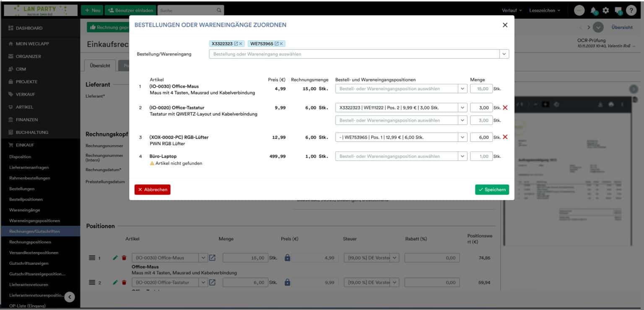This screenshot has width=644, height=310.
Task: Open the Verlauf menu
Action: coord(512,10)
